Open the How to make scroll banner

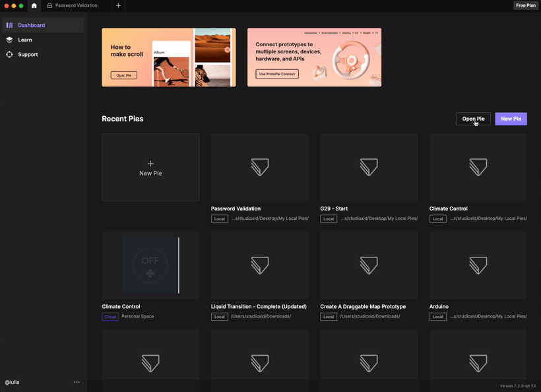tap(169, 57)
